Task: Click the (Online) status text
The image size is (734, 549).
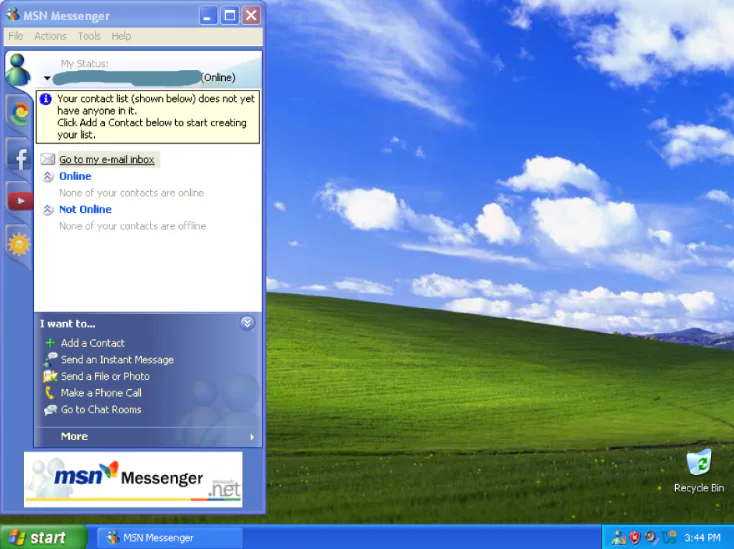Action: (218, 78)
